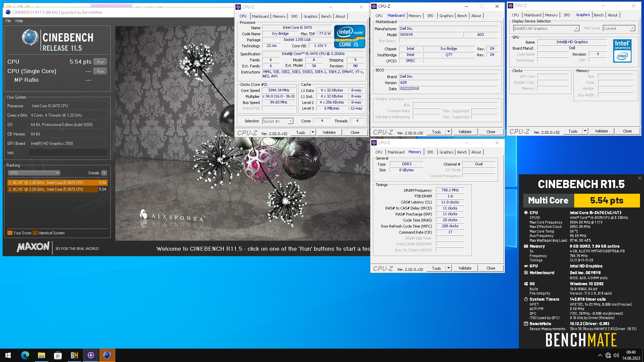
Task: Select ranking entry scoring 5.54
Action: coord(57,183)
